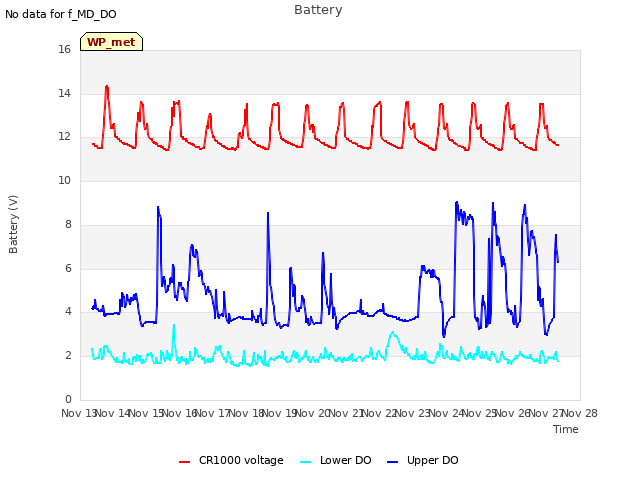Image resolution: width=640 pixels, height=480 pixels.
Task: Click the y-axis value 4
Action: (68, 311)
